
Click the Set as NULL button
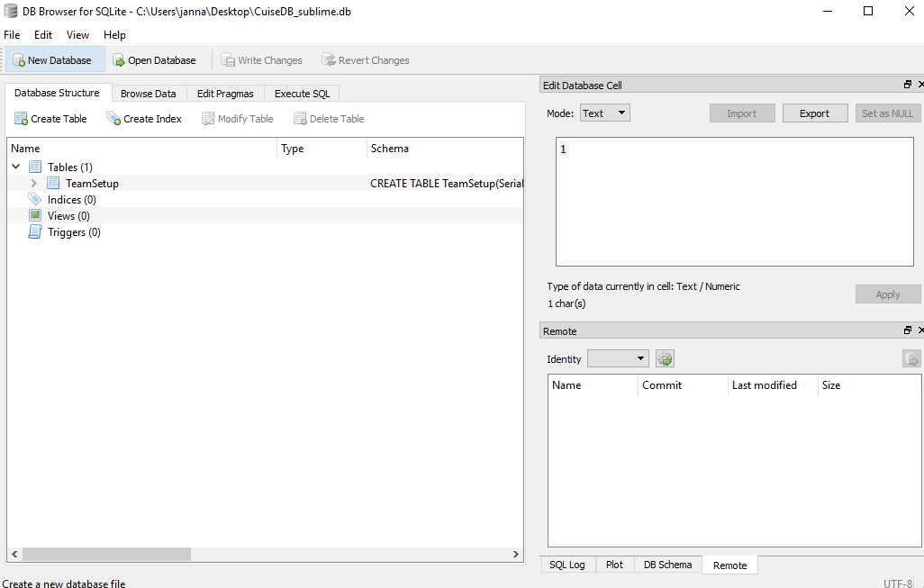pos(888,113)
